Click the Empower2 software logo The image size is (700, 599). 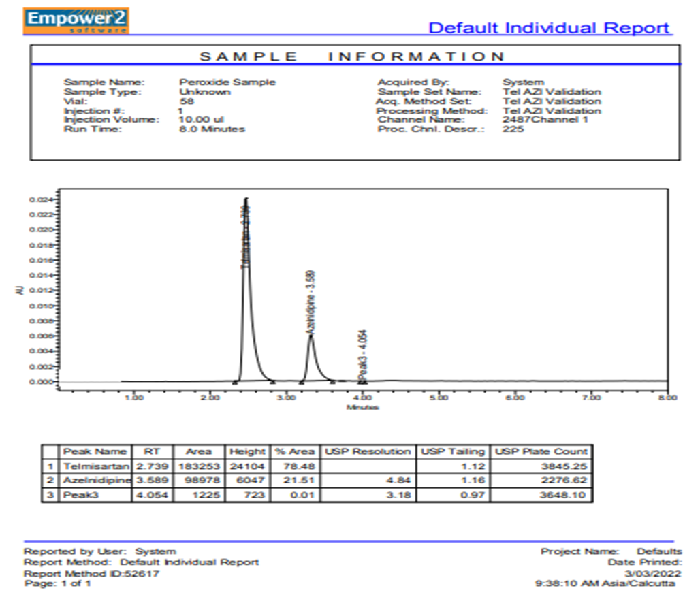(x=76, y=20)
